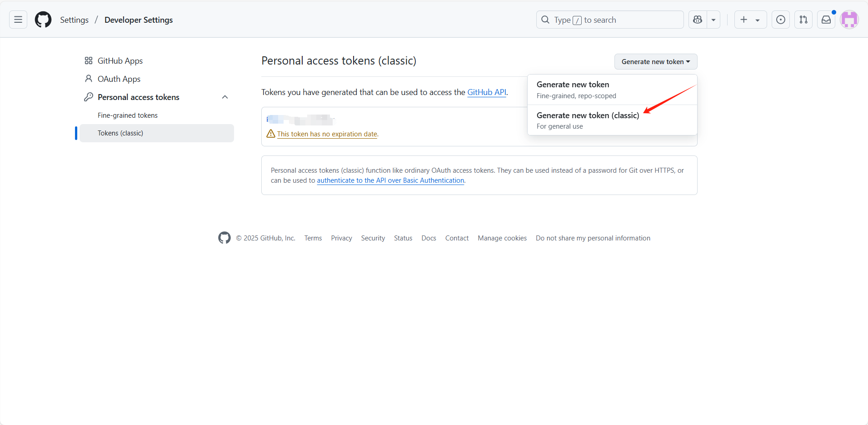The image size is (868, 425).
Task: Open GitHub Apps in sidebar
Action: [120, 61]
